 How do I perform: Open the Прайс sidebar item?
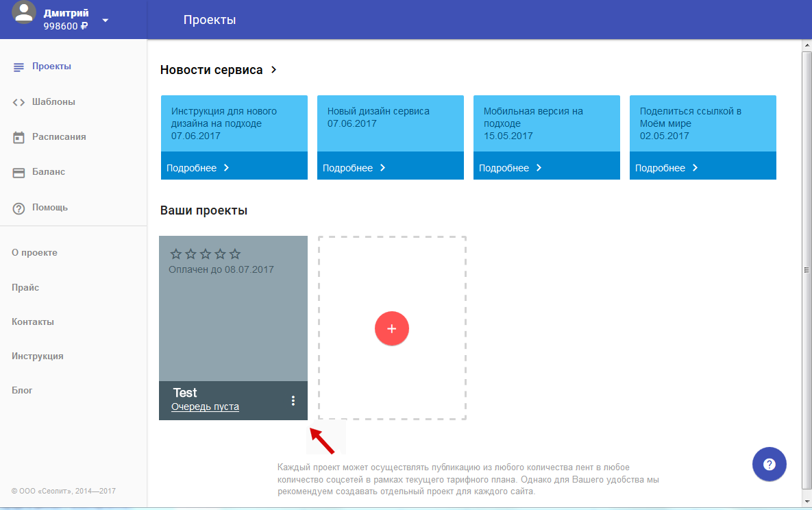point(25,288)
